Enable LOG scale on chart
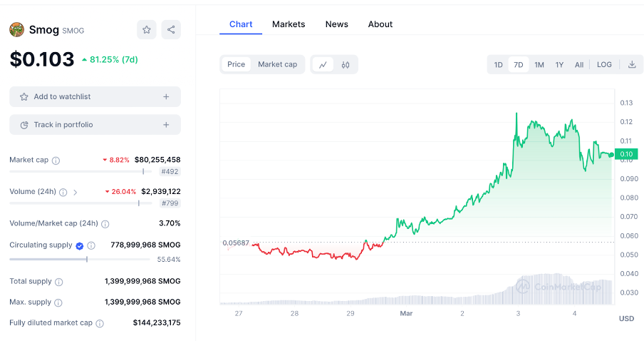The image size is (644, 341). (604, 65)
